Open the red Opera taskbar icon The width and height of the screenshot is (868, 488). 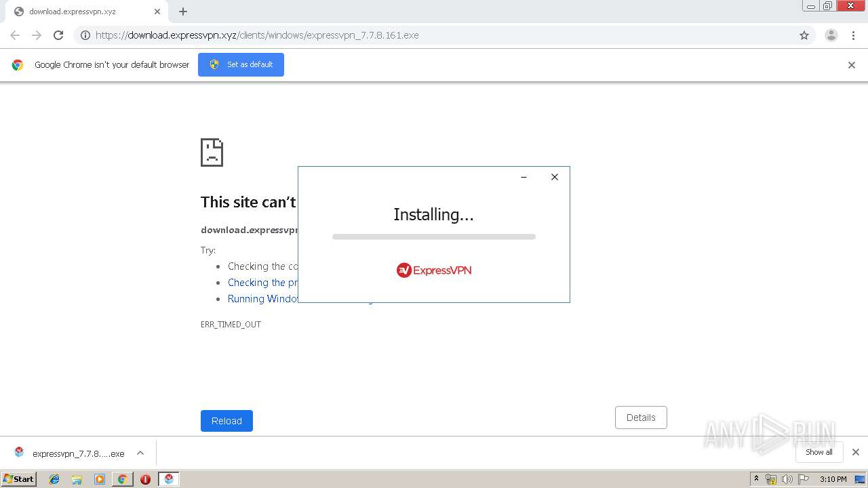[x=145, y=479]
